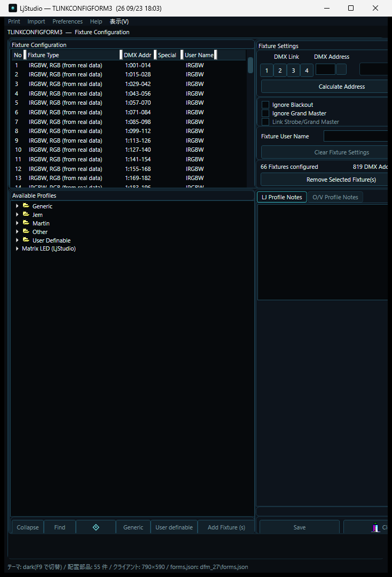This screenshot has height=577, width=392.
Task: Expand the Martin profiles node
Action: 17,223
